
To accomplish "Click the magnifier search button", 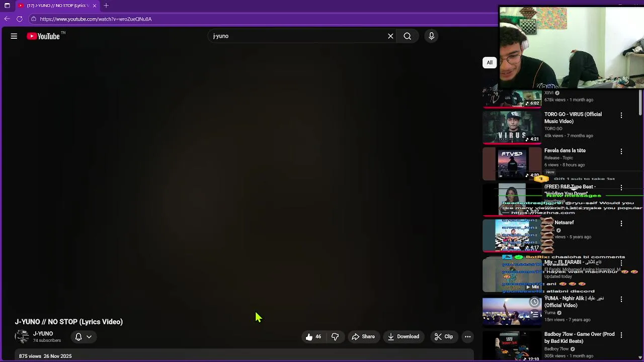I will click(x=408, y=36).
